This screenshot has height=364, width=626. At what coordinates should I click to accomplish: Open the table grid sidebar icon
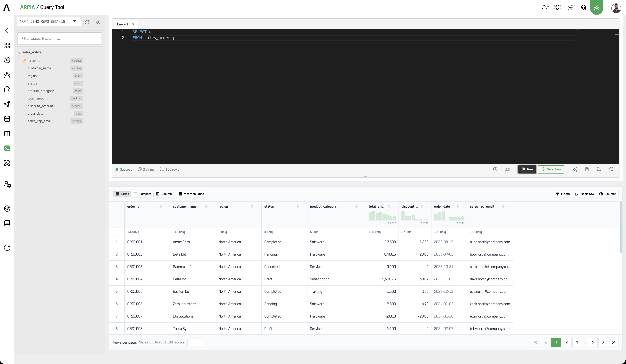(7, 134)
